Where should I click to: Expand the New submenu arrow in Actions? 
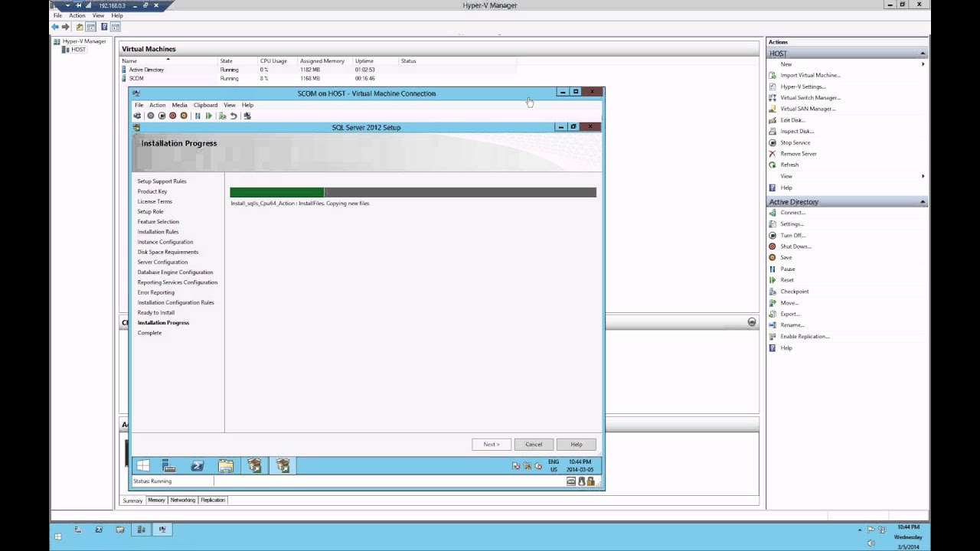pos(923,64)
